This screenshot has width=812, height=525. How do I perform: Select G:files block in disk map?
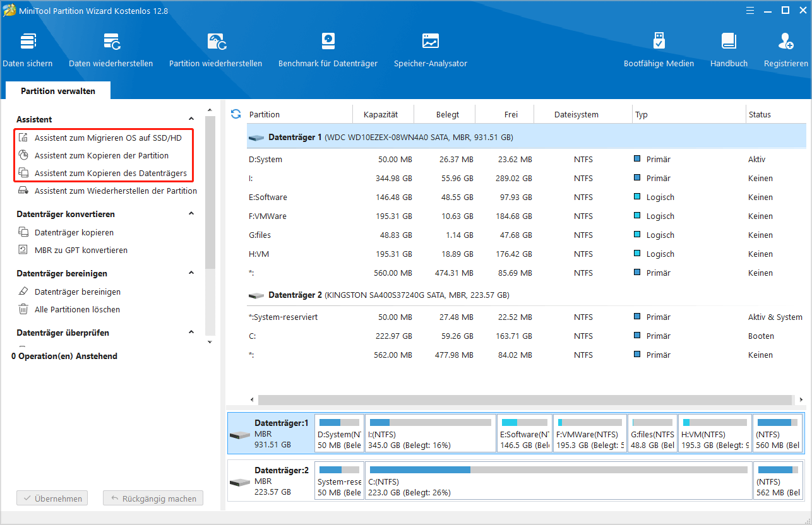click(653, 434)
